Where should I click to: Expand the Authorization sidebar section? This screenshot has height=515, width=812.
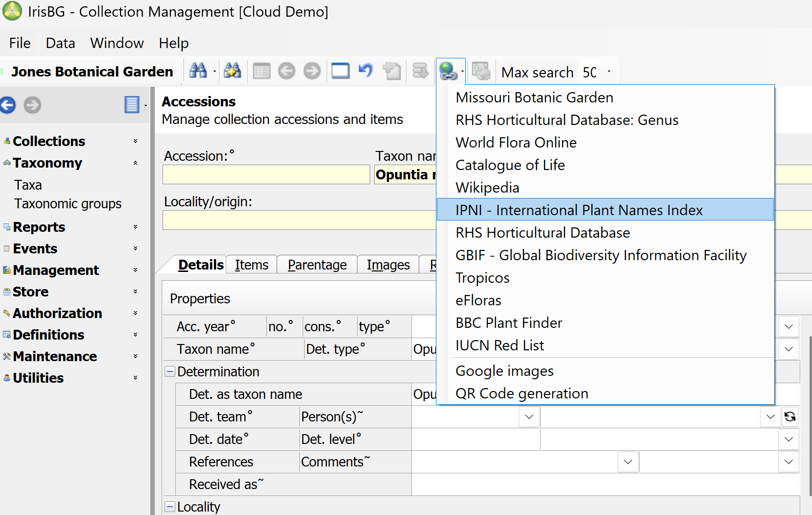click(135, 313)
